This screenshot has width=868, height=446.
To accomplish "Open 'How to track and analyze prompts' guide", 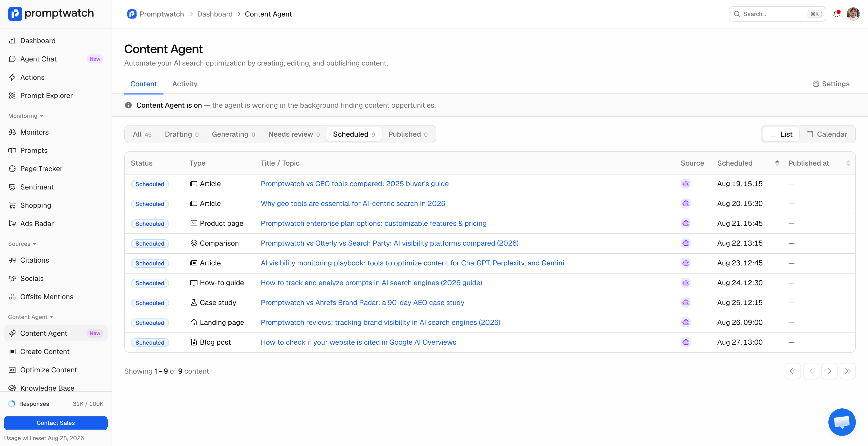I will (371, 283).
